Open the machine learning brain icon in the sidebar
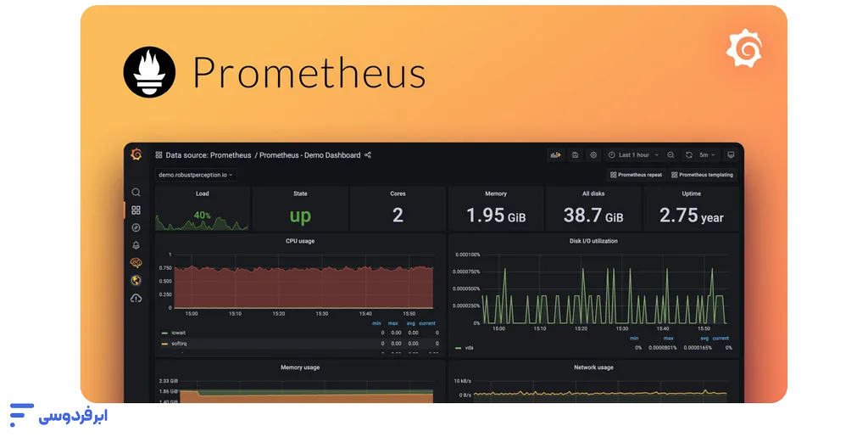The height and width of the screenshot is (437, 868). click(x=136, y=262)
